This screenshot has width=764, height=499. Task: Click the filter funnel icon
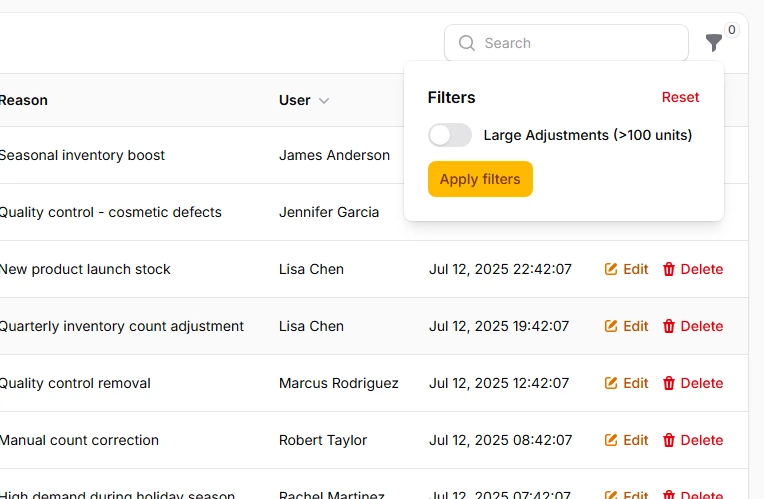[713, 43]
